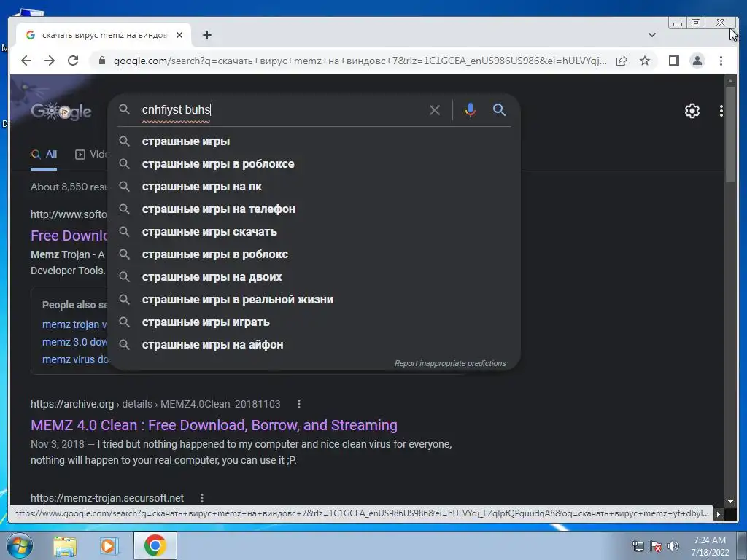Click in the Google search input field

pos(281,110)
